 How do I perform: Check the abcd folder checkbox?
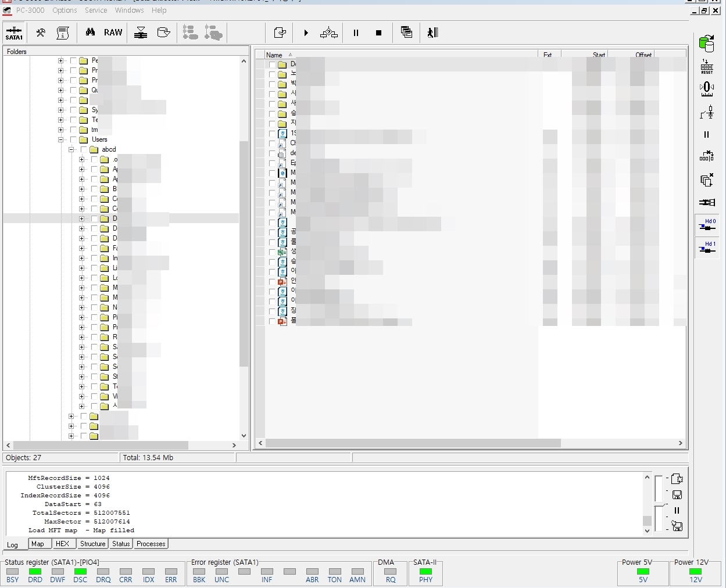84,149
